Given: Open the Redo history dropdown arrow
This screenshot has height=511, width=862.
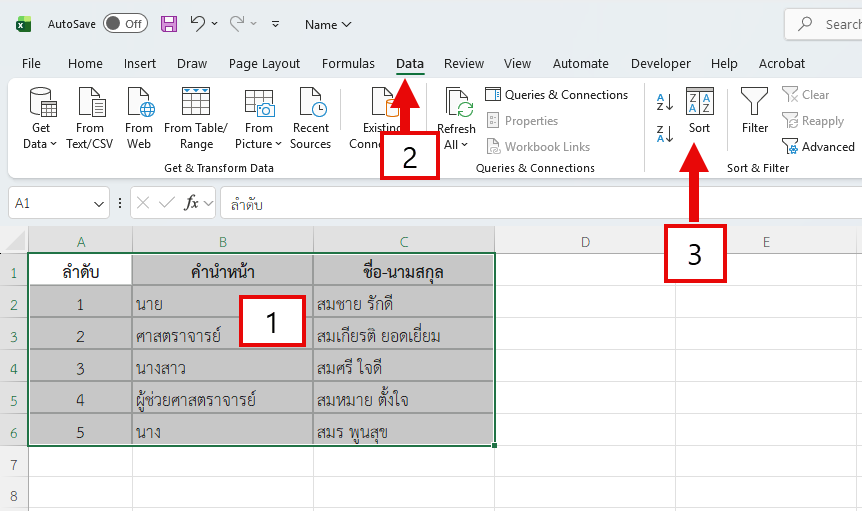Looking at the screenshot, I should (253, 24).
